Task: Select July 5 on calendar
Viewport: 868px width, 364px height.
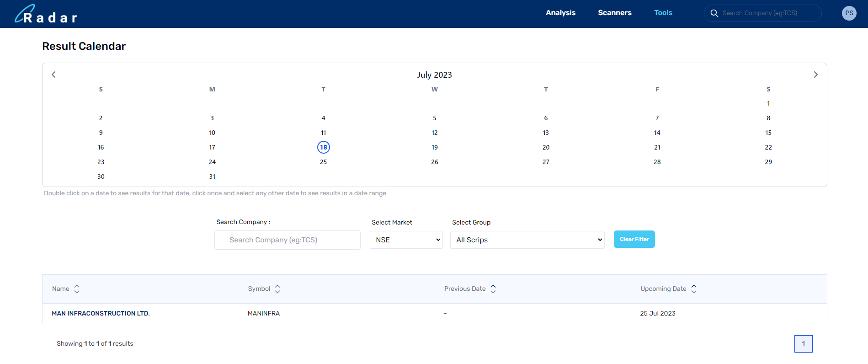Action: click(435, 118)
